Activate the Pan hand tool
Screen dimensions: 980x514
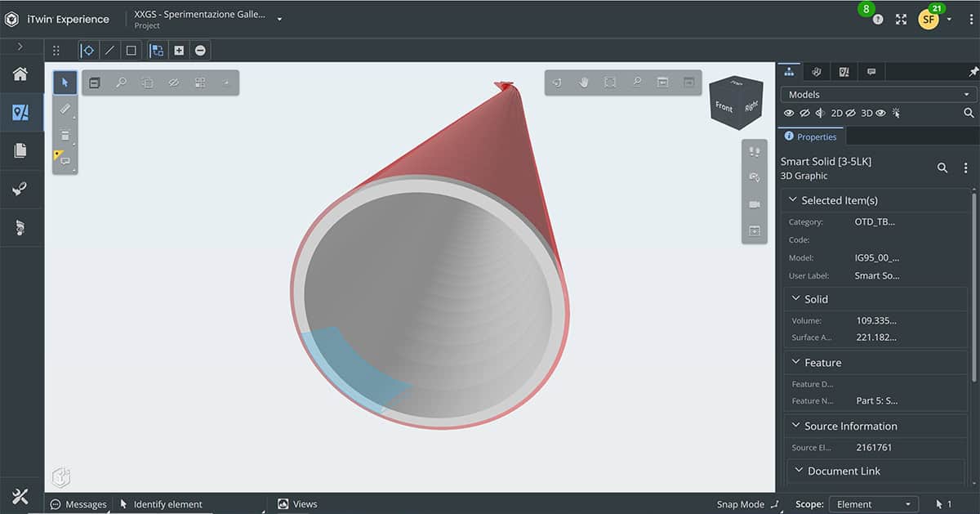click(x=584, y=83)
